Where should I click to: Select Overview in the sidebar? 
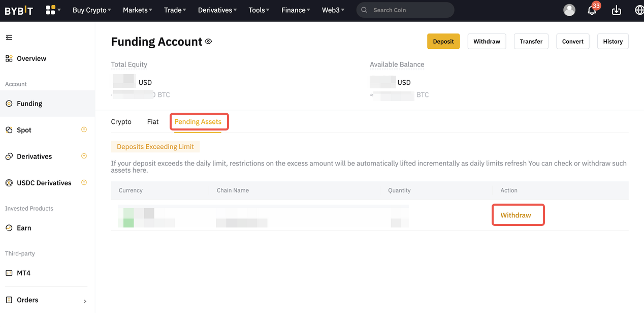pyautogui.click(x=31, y=58)
